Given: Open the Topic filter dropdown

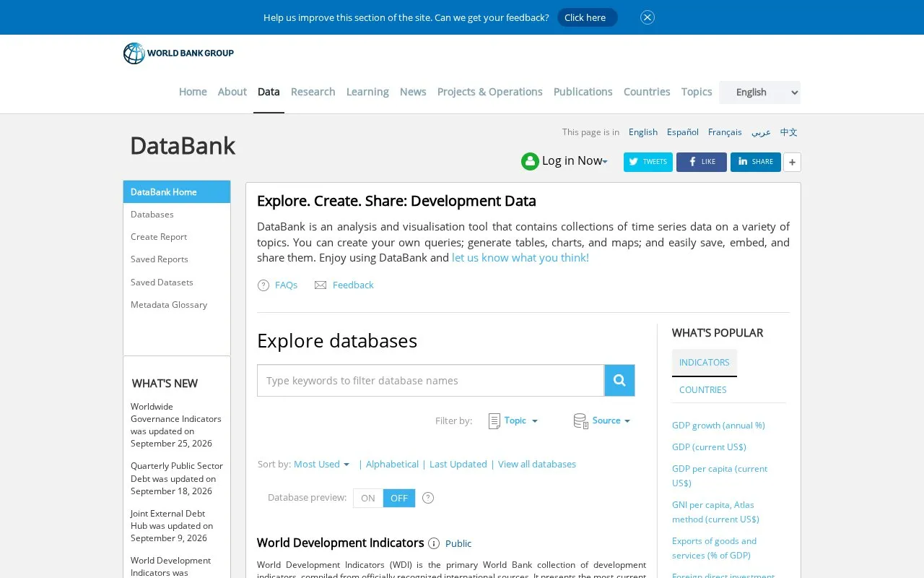Looking at the screenshot, I should (520, 420).
